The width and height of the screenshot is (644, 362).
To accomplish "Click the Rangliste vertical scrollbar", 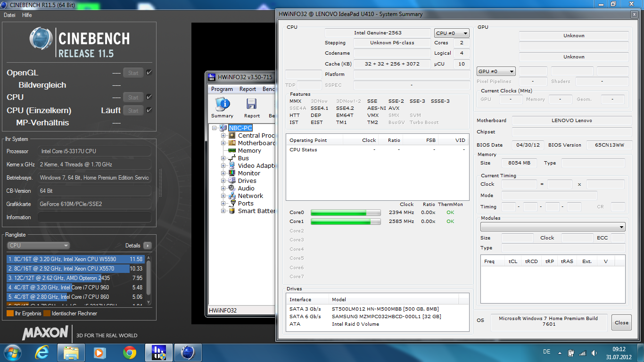I will (x=149, y=281).
